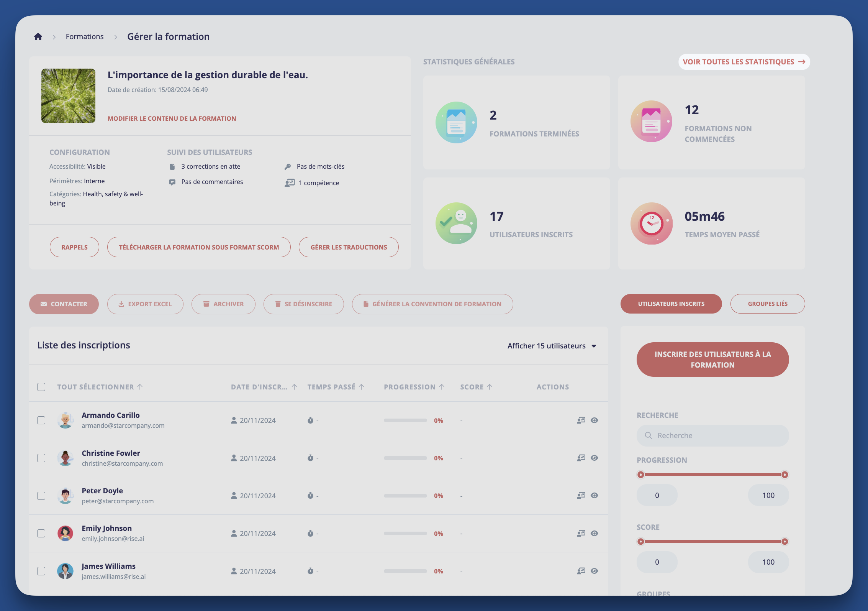Click the document icon for 3 corrections en attente

[x=173, y=166]
